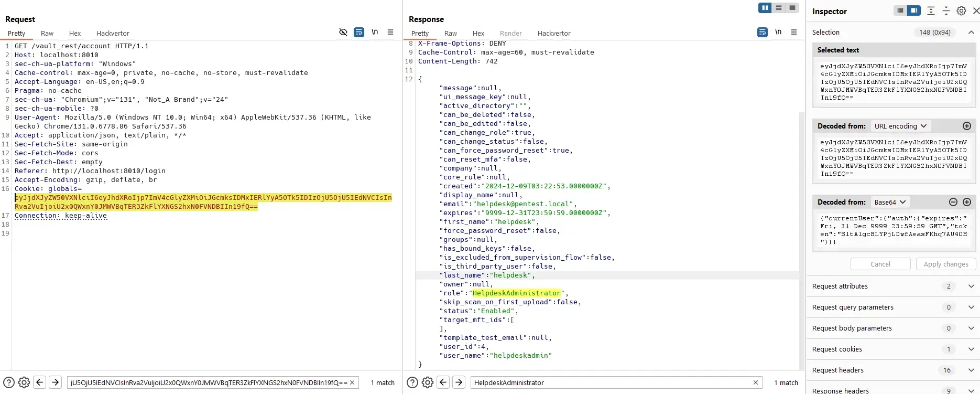
Task: Click the highlighted globals cookie value
Action: coord(203,202)
